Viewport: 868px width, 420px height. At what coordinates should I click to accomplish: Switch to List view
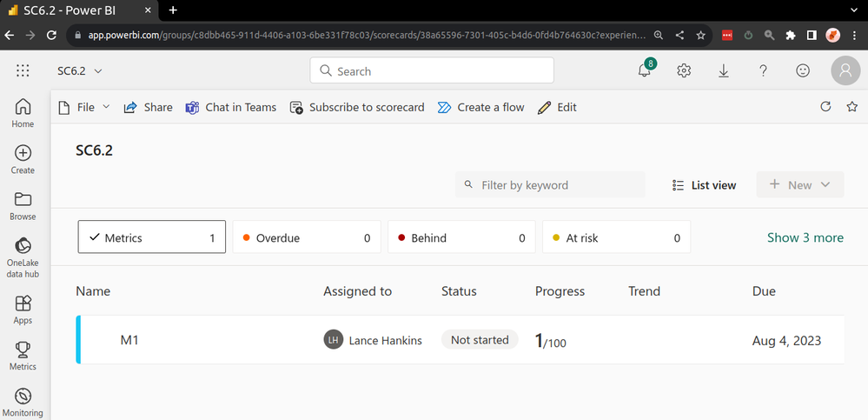coord(704,185)
